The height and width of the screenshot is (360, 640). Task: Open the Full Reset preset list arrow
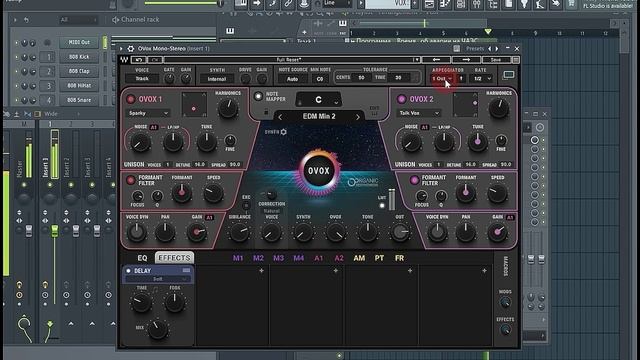tap(416, 60)
